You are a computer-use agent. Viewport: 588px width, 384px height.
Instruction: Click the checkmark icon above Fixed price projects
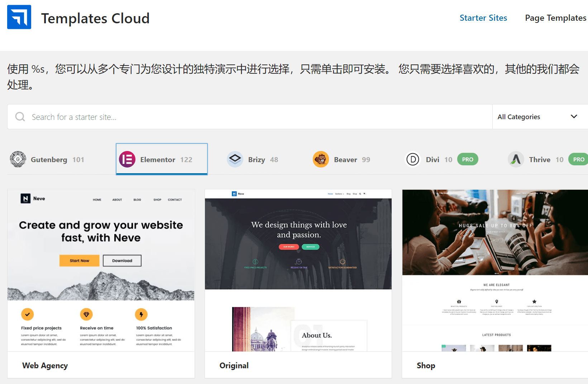[x=28, y=314]
